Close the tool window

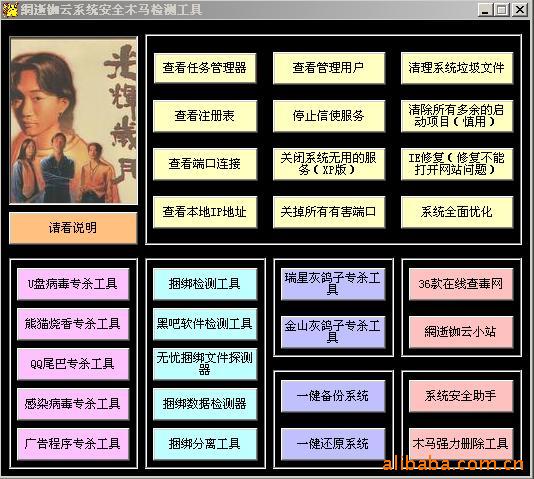click(x=520, y=10)
